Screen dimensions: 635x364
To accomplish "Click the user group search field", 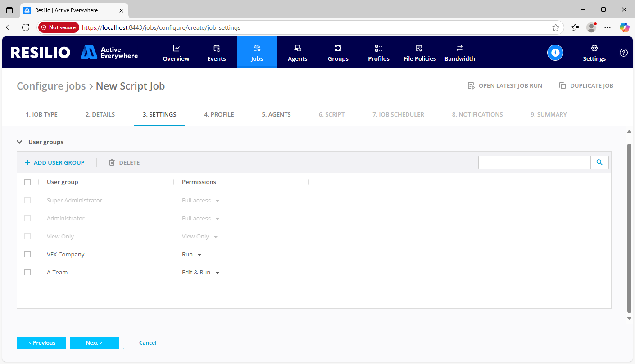I will tap(534, 162).
